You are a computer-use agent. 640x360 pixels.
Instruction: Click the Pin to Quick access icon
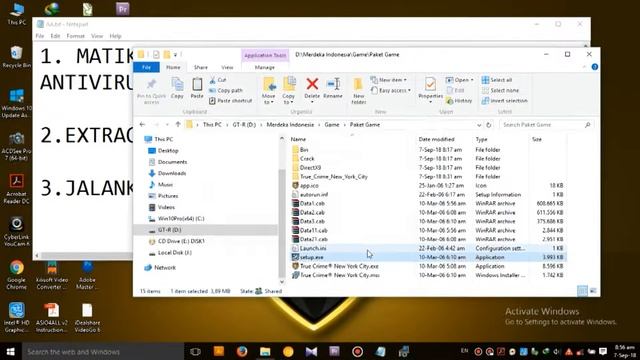[151, 84]
